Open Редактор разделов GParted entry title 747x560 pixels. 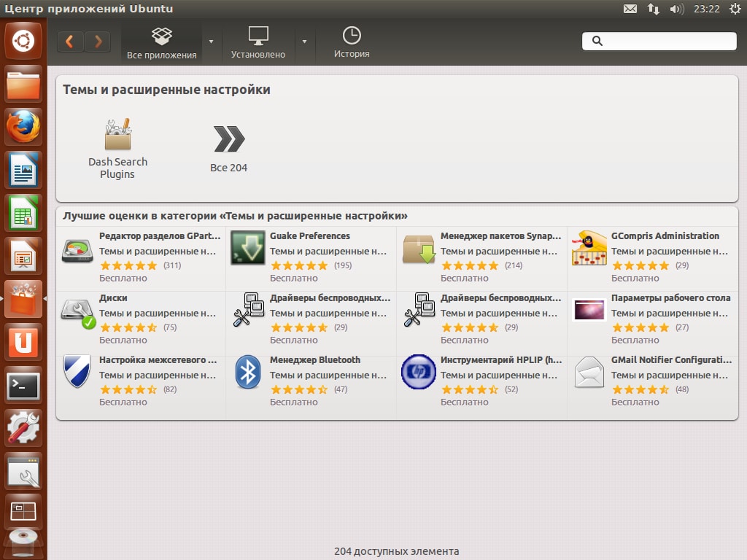(x=160, y=236)
